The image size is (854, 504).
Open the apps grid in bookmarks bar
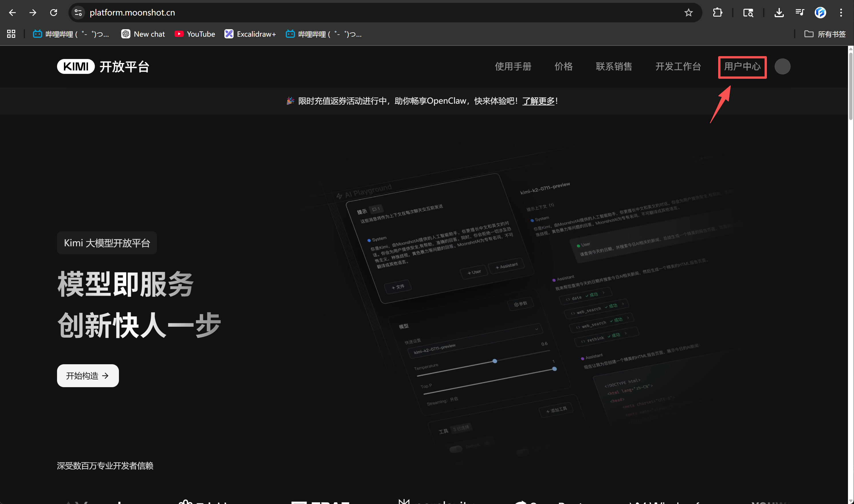click(11, 34)
